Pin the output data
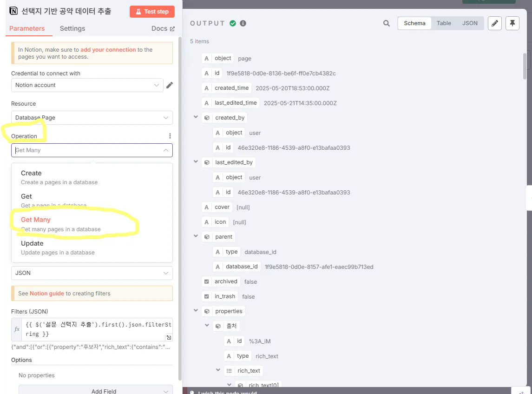This screenshot has height=394, width=532. point(512,23)
